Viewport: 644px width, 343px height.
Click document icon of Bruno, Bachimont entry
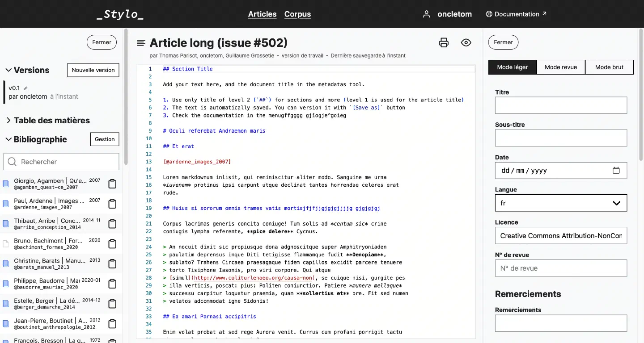[x=6, y=244]
